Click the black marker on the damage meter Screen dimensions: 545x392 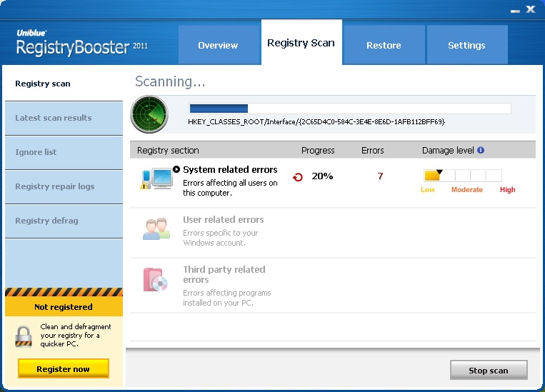[439, 171]
